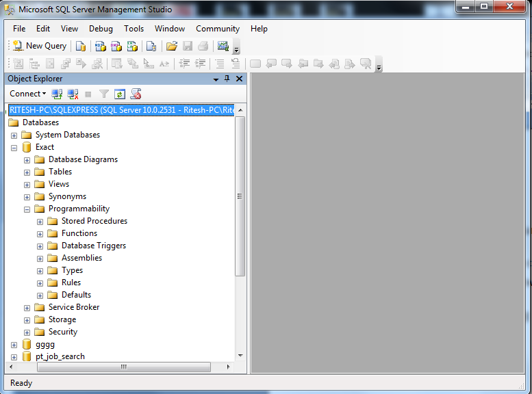Click the horizontal scrollbar thumb in Object Explorer
Image resolution: width=532 pixels, height=394 pixels.
tap(124, 367)
